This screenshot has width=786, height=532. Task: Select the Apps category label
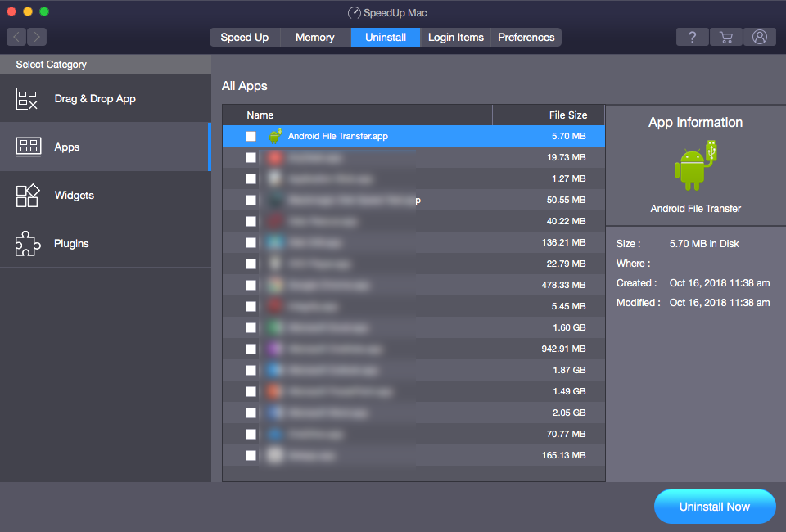(x=67, y=147)
